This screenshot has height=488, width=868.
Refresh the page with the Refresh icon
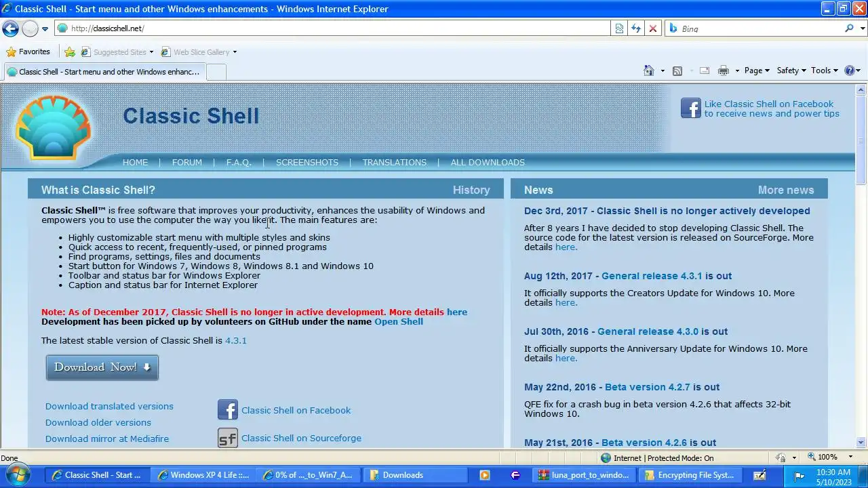(635, 28)
